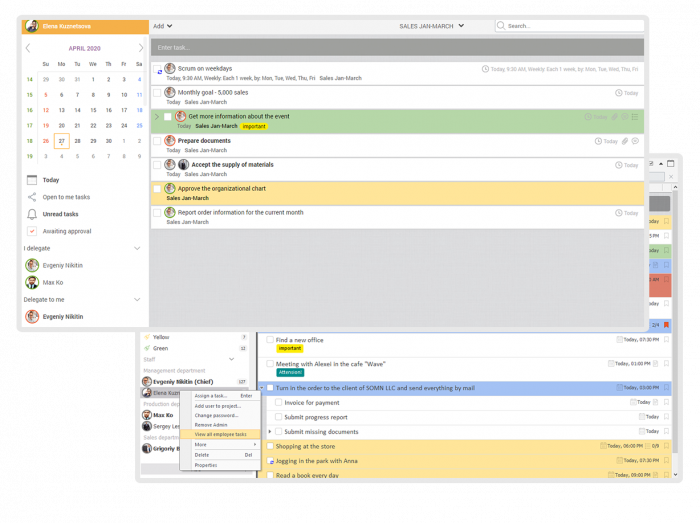
Task: Click second assignee avatar on Accept the supply task
Action: (183, 164)
